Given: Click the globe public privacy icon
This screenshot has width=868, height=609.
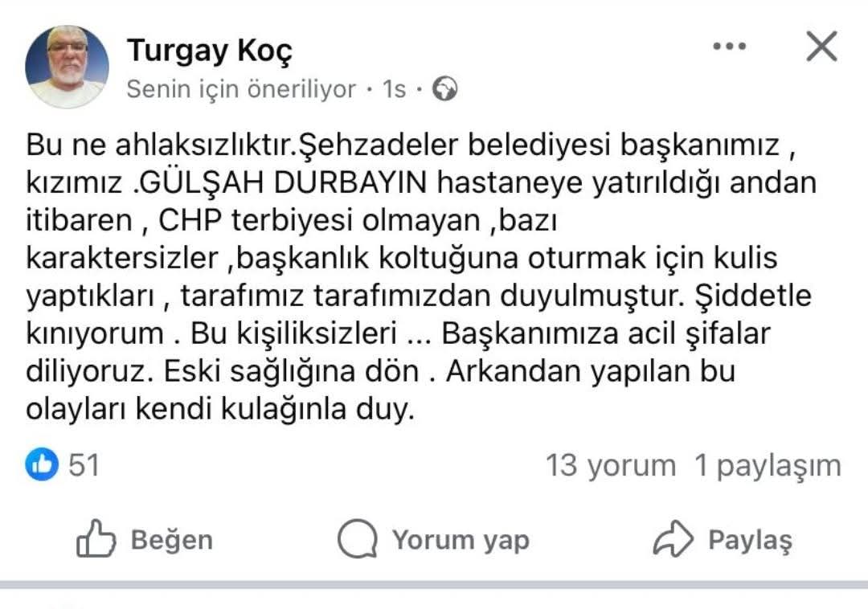Looking at the screenshot, I should [x=444, y=89].
